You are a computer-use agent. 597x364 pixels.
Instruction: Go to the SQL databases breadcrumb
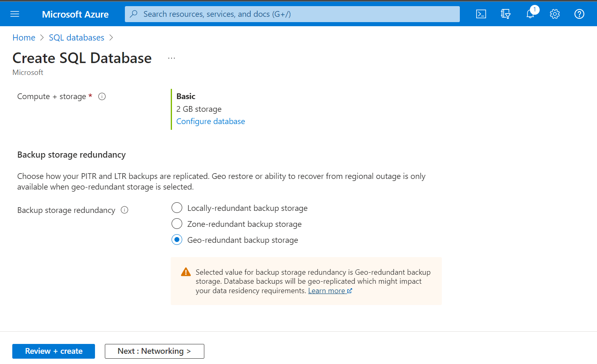pos(77,38)
